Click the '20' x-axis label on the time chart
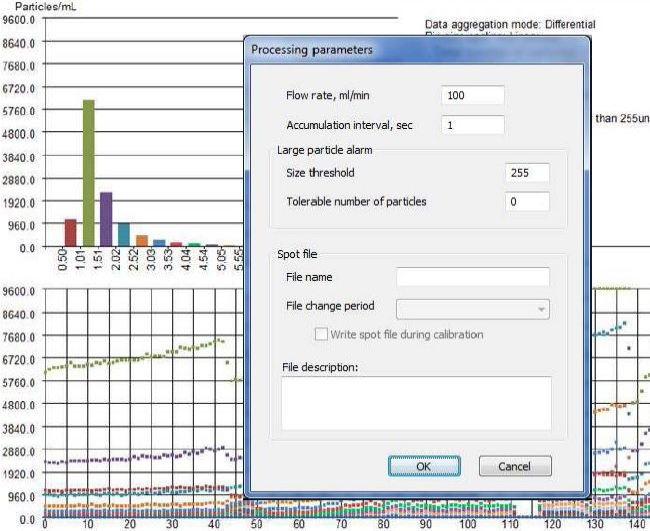This screenshot has width=650, height=531. (x=130, y=524)
